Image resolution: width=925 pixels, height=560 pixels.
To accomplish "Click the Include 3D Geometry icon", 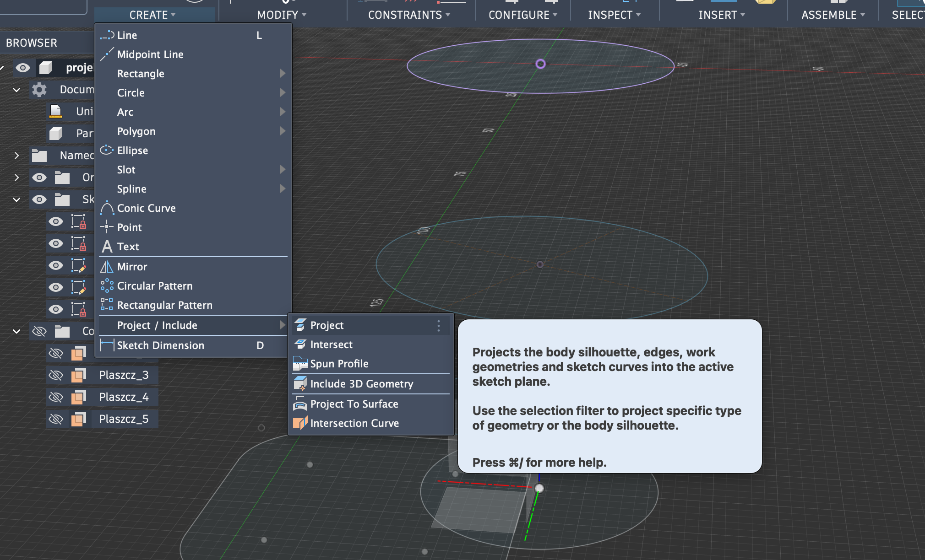I will pyautogui.click(x=300, y=384).
